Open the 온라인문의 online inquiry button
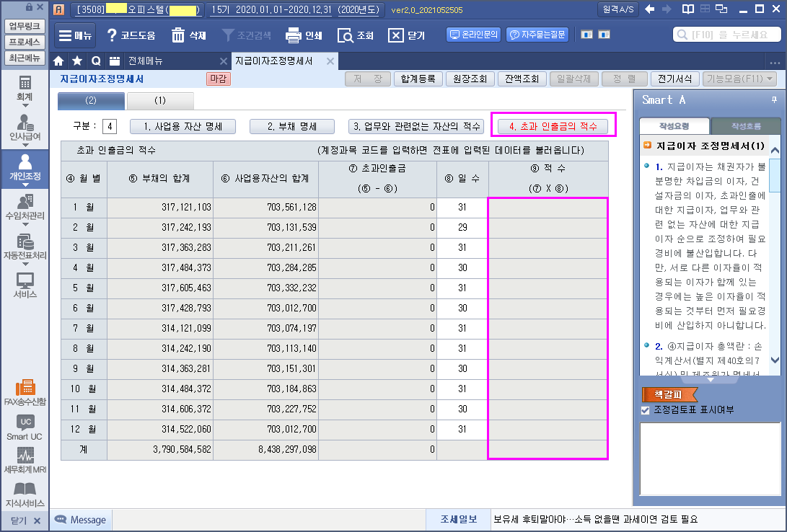This screenshot has height=532, width=787. (x=473, y=35)
